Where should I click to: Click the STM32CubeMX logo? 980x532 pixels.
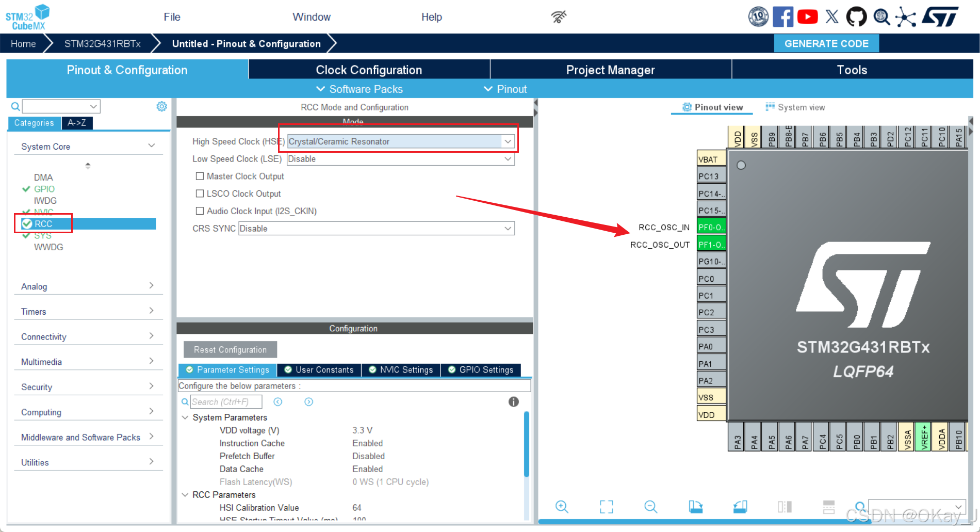[x=27, y=17]
